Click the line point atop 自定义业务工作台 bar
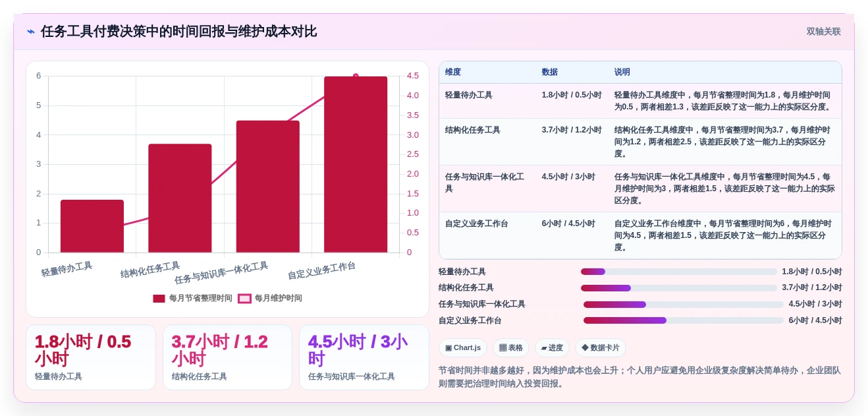The image size is (868, 416). point(356,76)
